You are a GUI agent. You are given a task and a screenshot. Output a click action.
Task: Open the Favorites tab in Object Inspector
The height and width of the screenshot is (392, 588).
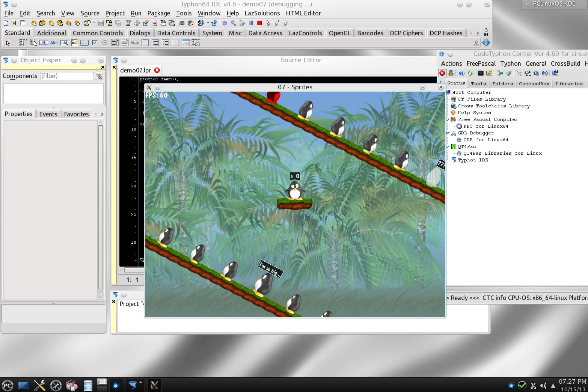click(x=76, y=114)
